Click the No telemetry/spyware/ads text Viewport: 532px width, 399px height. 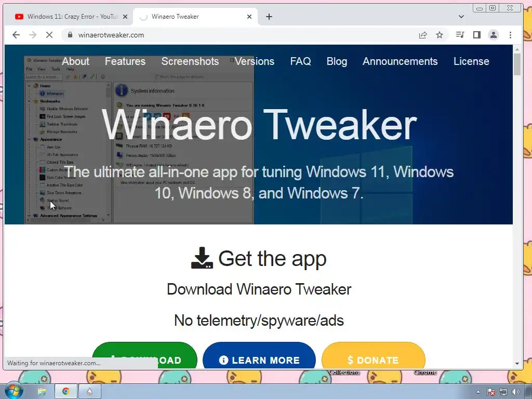(x=259, y=321)
